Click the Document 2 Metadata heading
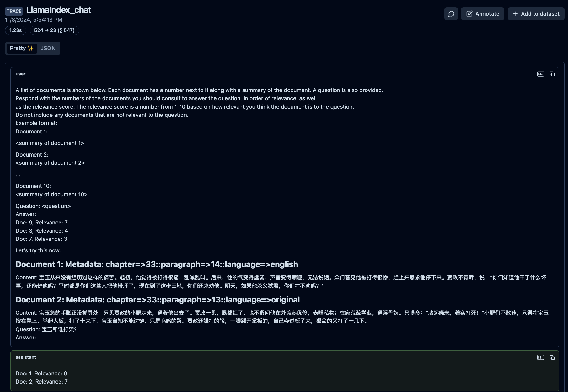Screen dimensions: 568x392 click(x=158, y=300)
